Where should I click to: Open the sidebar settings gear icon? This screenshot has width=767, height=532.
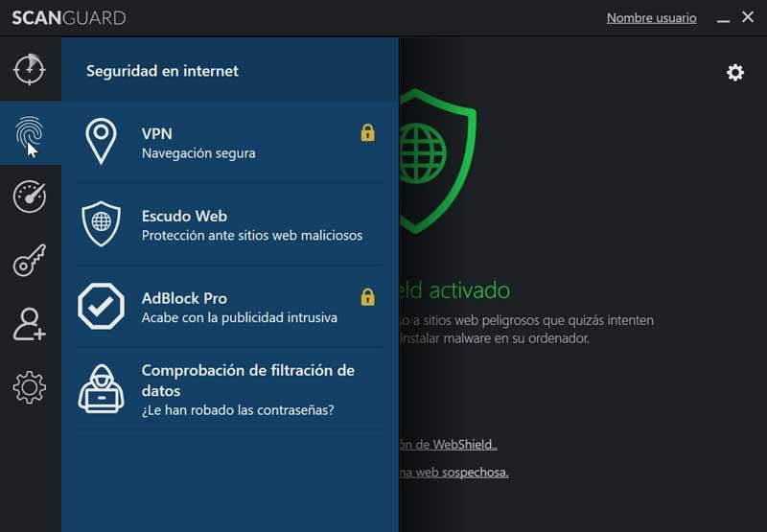point(30,387)
